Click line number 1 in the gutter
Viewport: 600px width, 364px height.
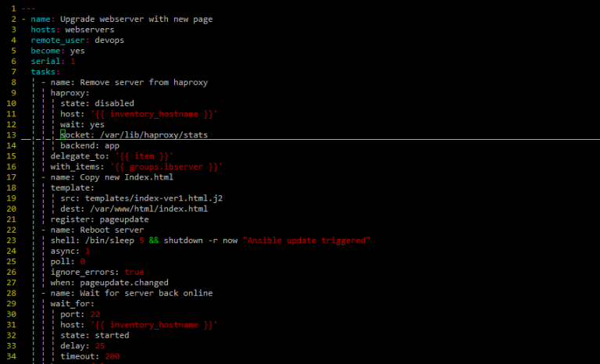click(x=13, y=8)
